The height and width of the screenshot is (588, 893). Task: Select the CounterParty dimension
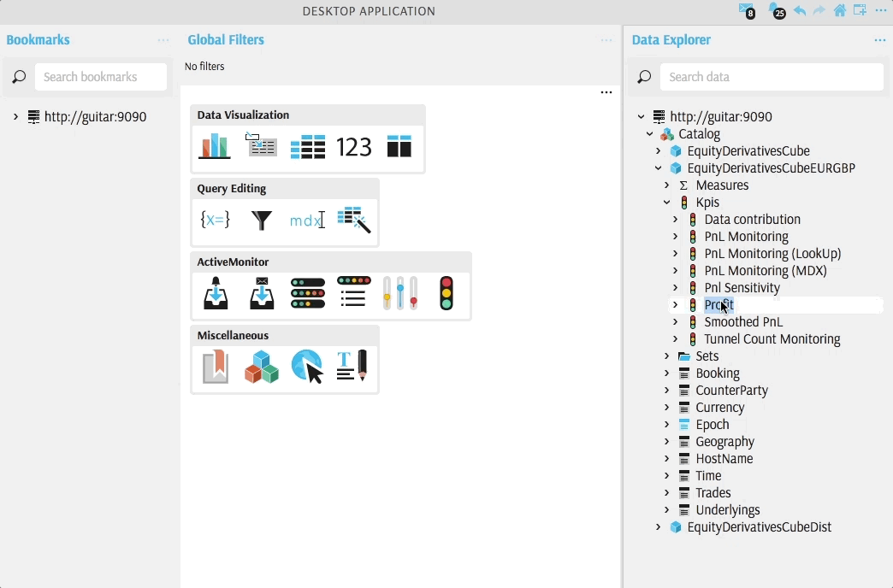pyautogui.click(x=732, y=390)
